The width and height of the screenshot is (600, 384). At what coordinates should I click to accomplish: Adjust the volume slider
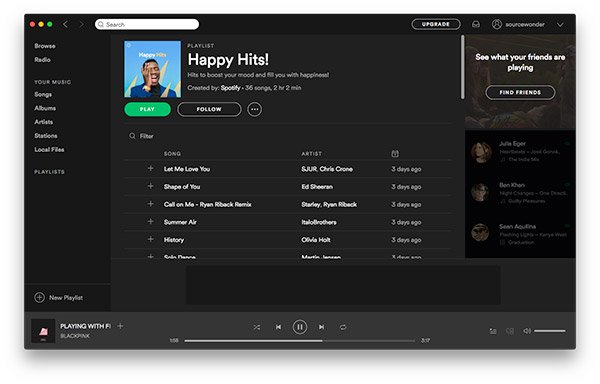[x=550, y=331]
